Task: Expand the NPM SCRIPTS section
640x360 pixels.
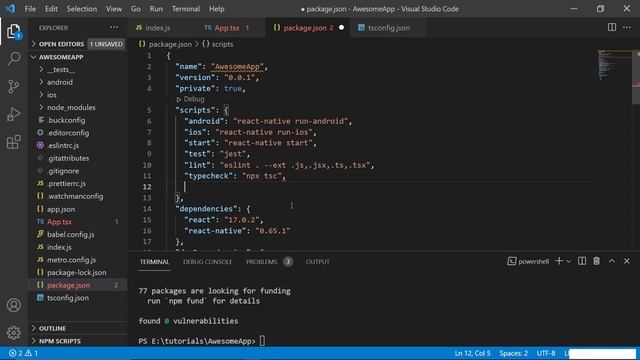Action: click(x=78, y=341)
